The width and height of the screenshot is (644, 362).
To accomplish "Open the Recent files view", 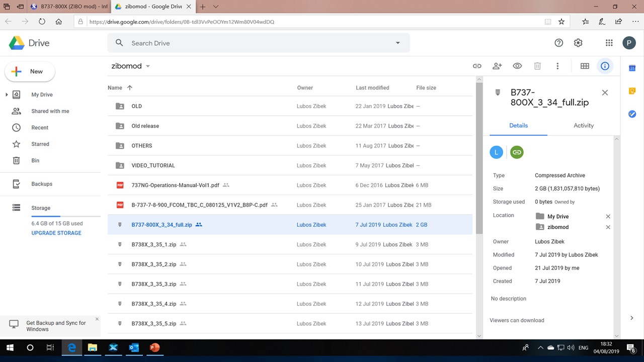I will 40,128.
